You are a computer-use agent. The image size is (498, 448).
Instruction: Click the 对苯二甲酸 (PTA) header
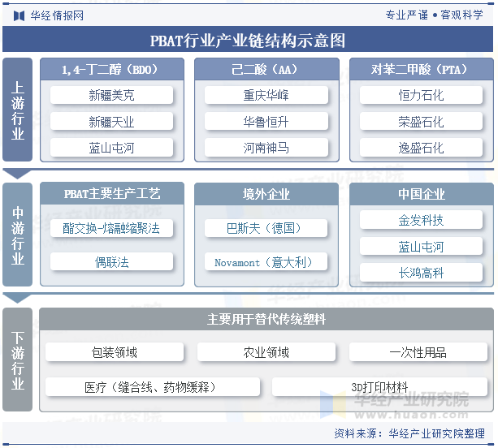coord(422,69)
